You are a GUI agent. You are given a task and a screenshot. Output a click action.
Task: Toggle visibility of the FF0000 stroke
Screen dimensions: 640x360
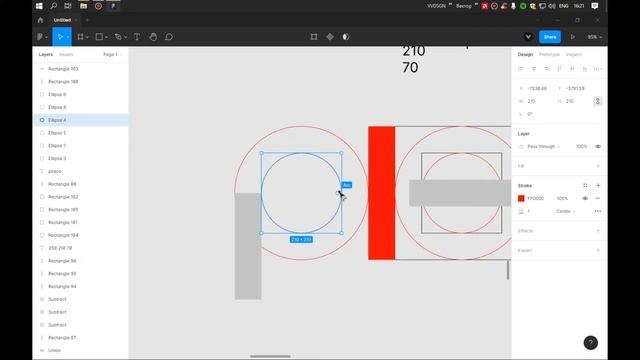tap(585, 198)
